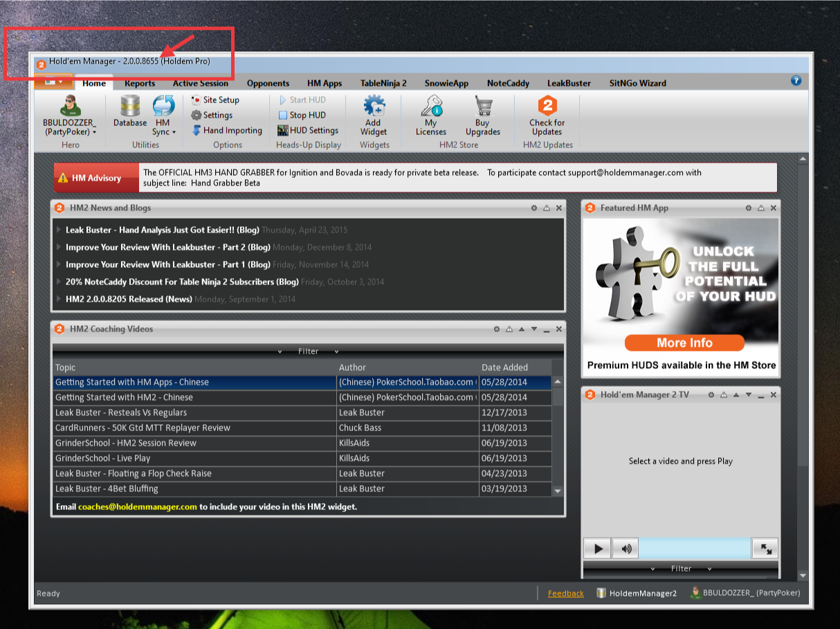Open HUD Settings

click(308, 130)
